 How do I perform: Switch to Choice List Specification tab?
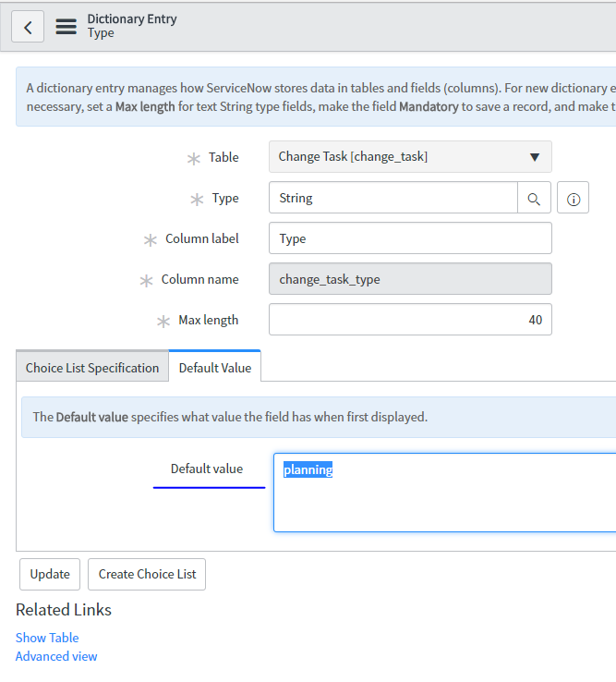[92, 368]
